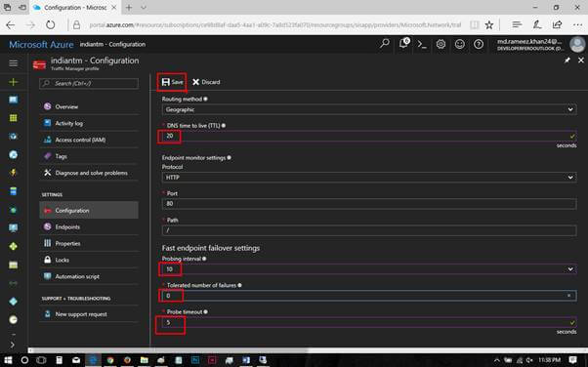Expand the Probing interval dropdown
The height and width of the screenshot is (367, 588).
coord(369,269)
